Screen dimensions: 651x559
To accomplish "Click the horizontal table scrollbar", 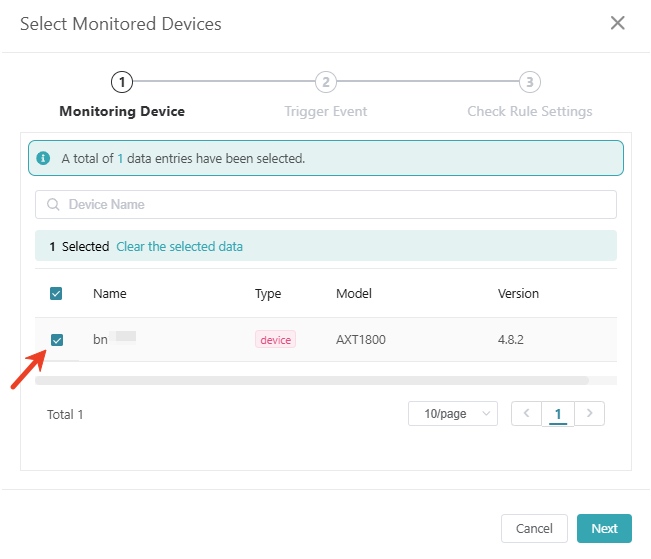I will coord(312,381).
